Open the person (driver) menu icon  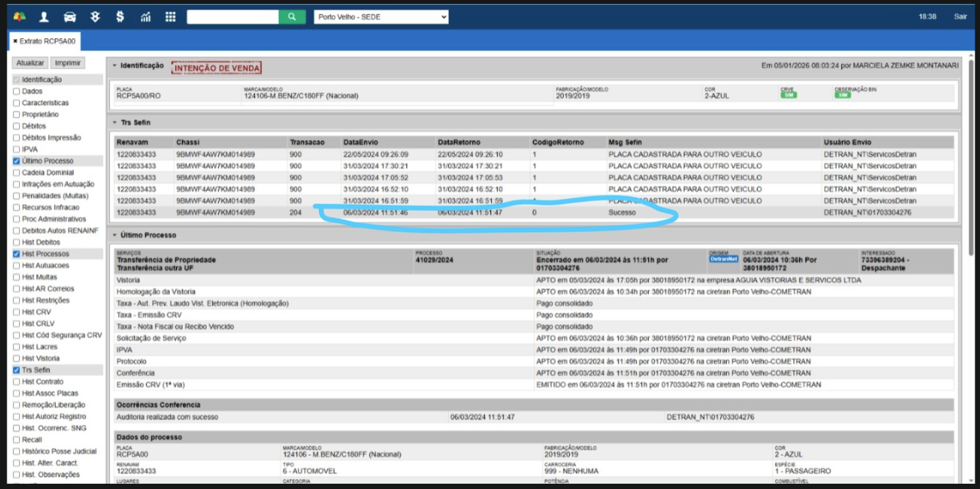tap(44, 17)
